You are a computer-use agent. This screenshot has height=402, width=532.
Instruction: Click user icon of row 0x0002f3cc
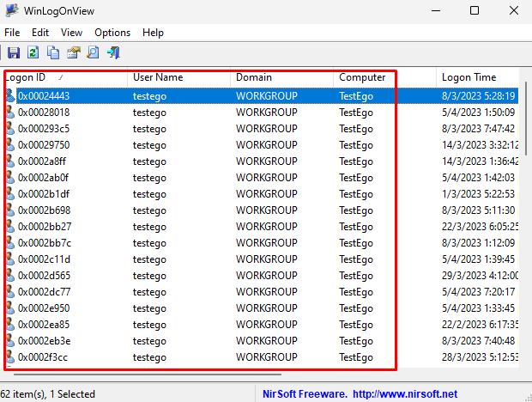point(10,356)
